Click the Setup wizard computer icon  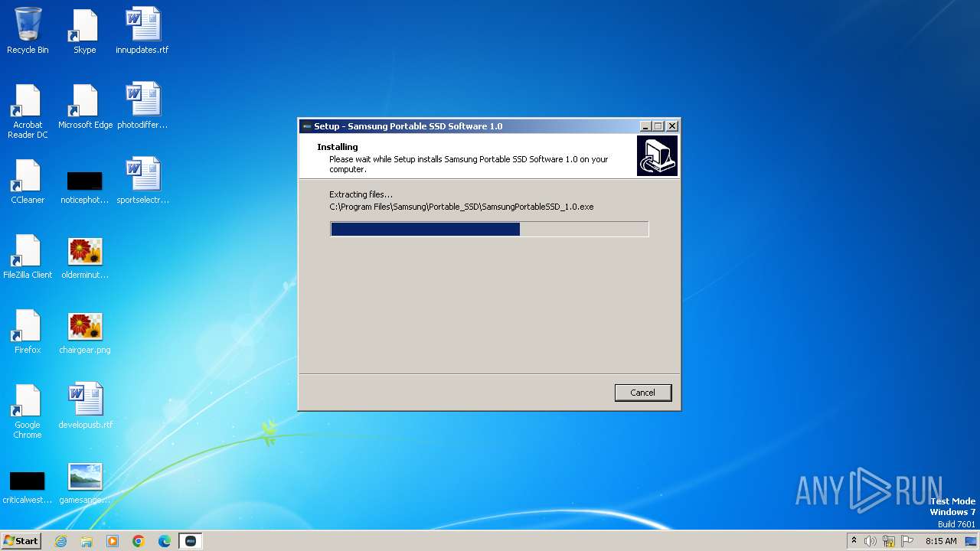point(657,156)
